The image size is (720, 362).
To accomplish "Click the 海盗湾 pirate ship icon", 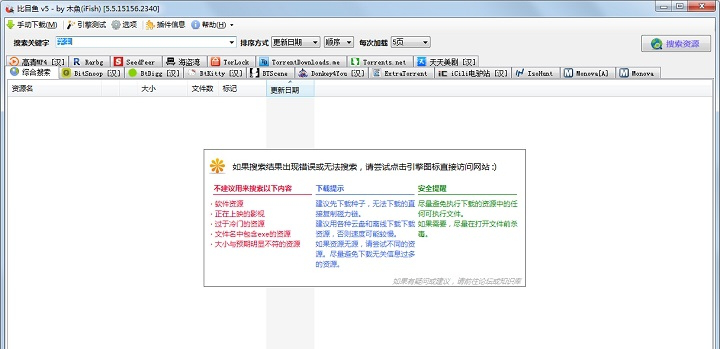I will [x=170, y=62].
